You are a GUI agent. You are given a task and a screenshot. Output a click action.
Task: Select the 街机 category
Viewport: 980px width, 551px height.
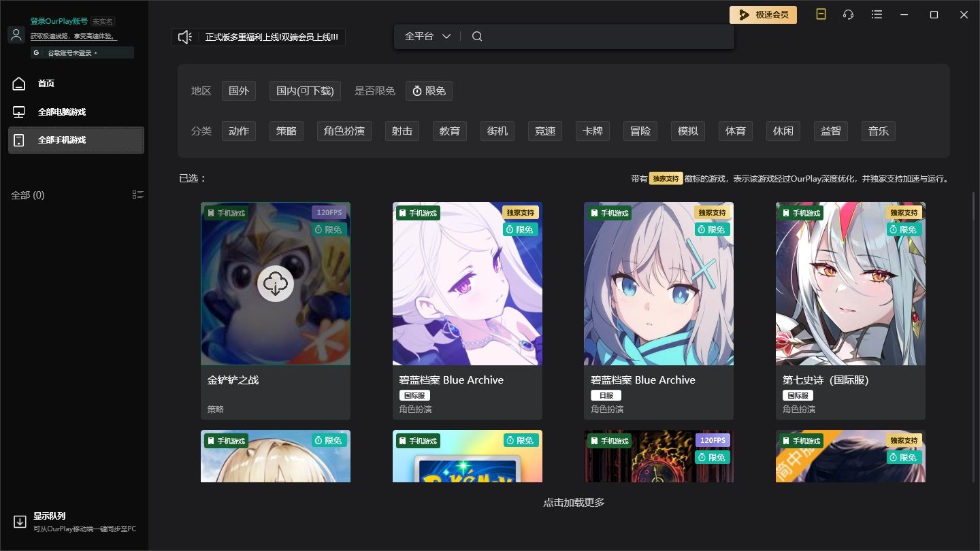(x=497, y=131)
